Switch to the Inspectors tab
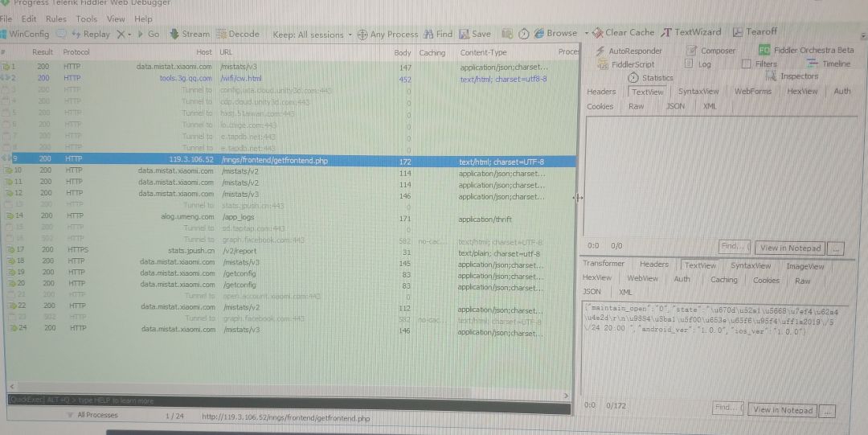 click(792, 76)
